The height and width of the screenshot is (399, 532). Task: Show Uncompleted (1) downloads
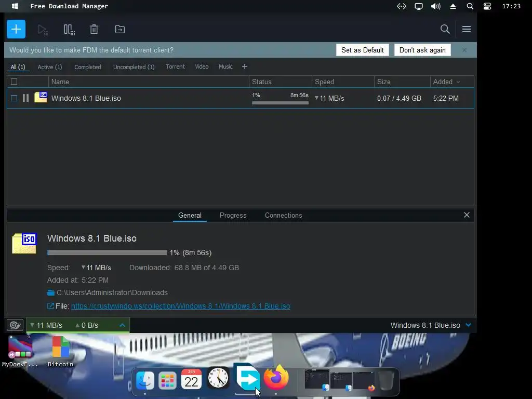click(134, 67)
